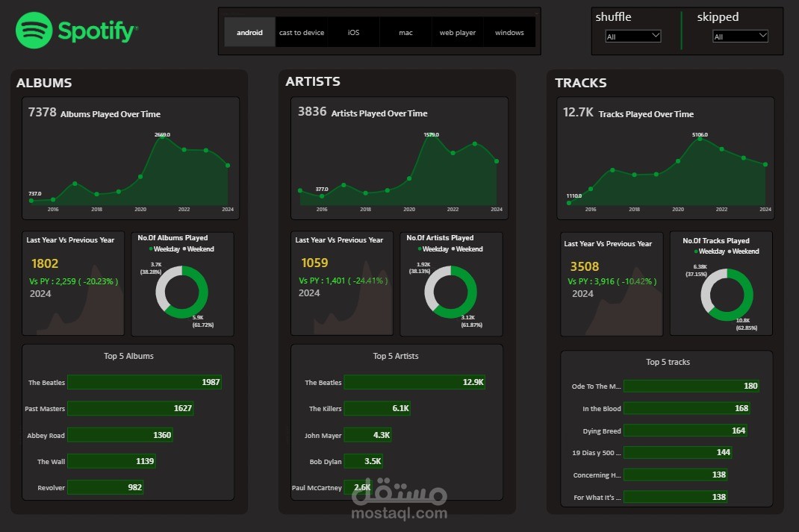Click The Killers artist bar
The width and height of the screenshot is (799, 532).
[378, 408]
